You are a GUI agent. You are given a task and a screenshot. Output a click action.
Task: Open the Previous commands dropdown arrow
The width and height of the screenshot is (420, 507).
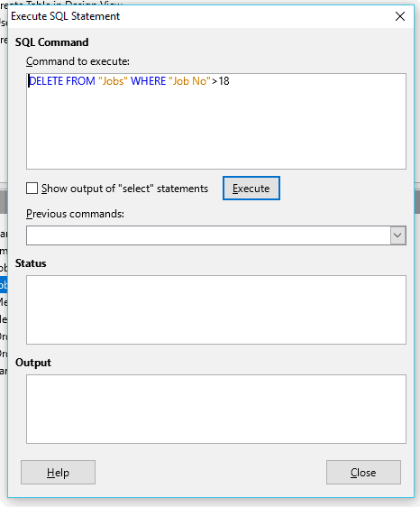397,235
